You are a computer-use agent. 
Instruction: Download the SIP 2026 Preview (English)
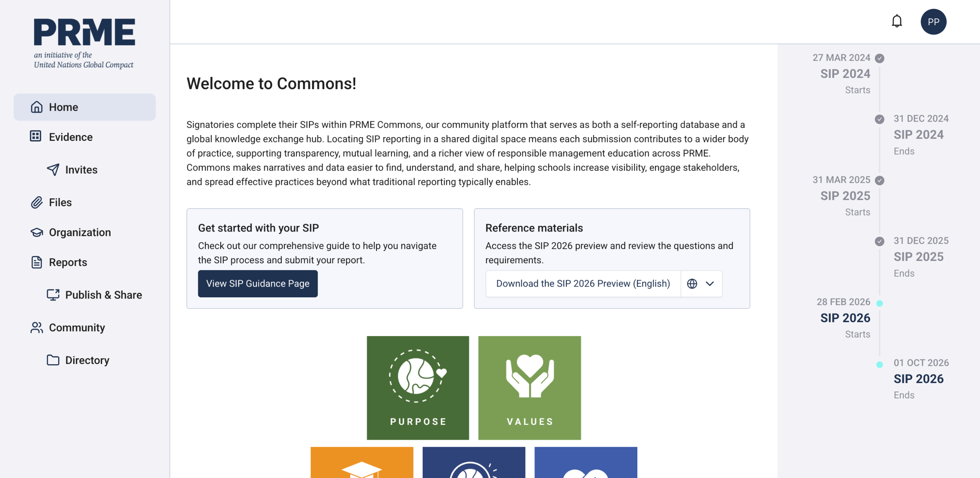(583, 284)
